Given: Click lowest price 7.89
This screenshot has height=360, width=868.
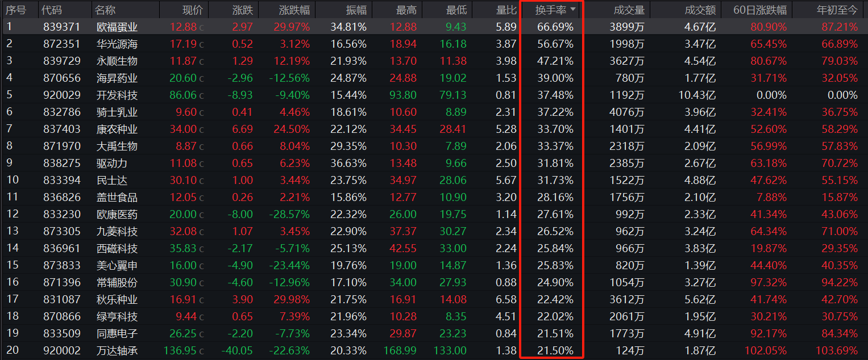Looking at the screenshot, I should pyautogui.click(x=455, y=146).
